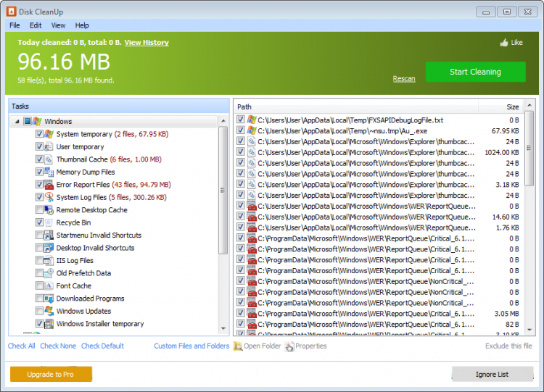Open the Ignore List button
The height and width of the screenshot is (392, 544).
pos(493,375)
